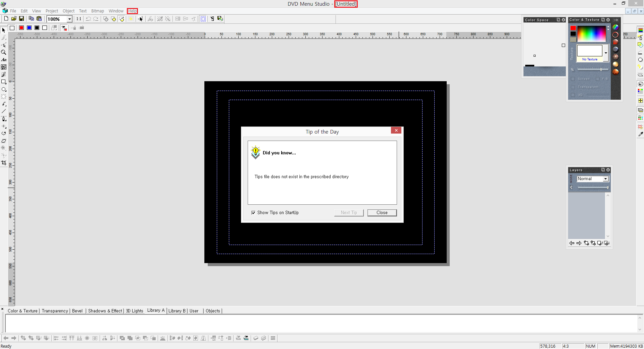The height and width of the screenshot is (349, 644).
Task: Select the Ellipse shape tool
Action: pos(4,89)
